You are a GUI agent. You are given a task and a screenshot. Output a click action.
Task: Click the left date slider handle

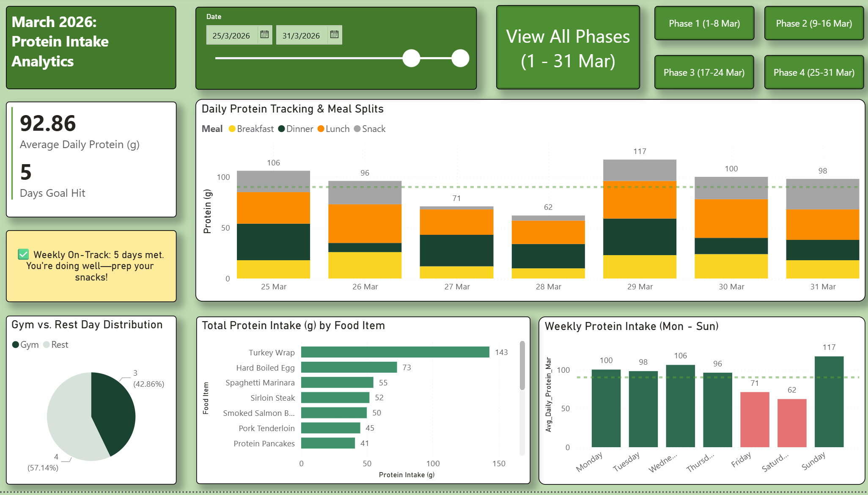[411, 58]
